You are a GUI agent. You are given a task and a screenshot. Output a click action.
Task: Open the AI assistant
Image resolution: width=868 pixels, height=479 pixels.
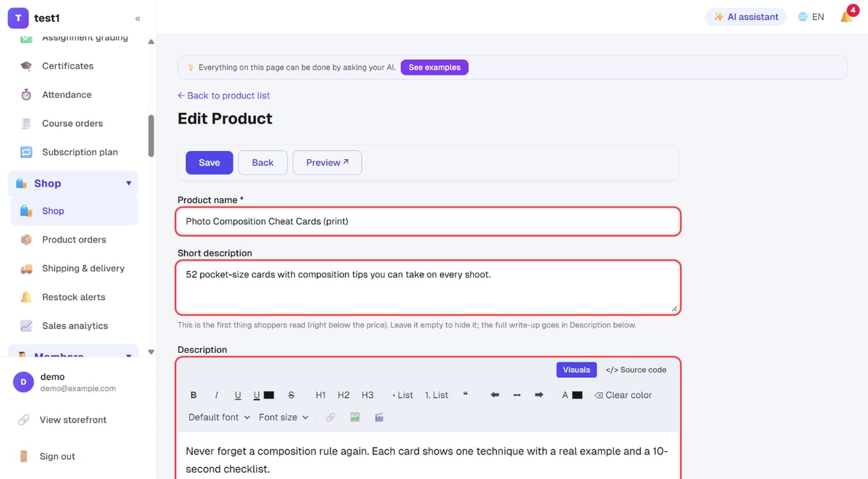click(x=746, y=17)
